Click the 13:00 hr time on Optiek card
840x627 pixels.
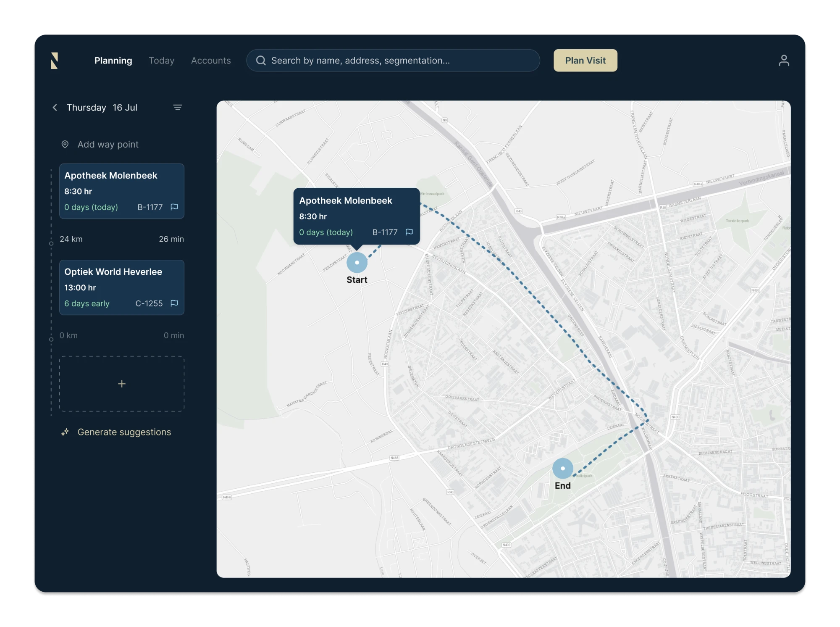[80, 287]
